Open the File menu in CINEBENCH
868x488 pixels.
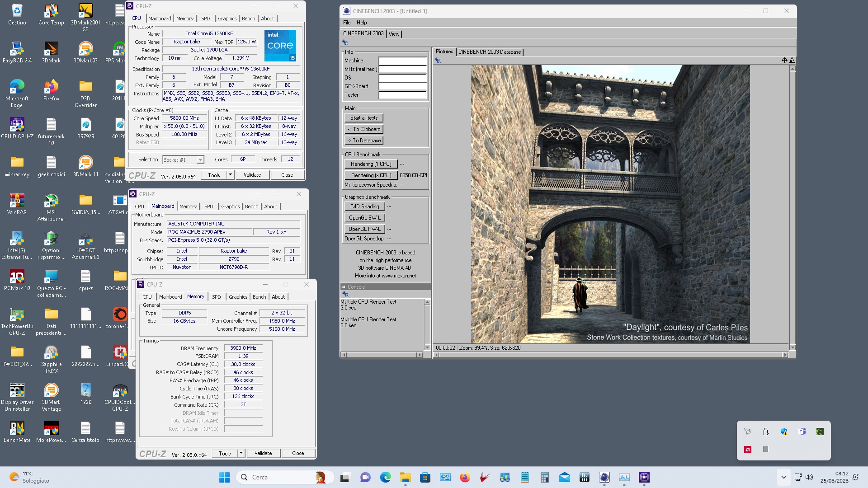(x=347, y=23)
